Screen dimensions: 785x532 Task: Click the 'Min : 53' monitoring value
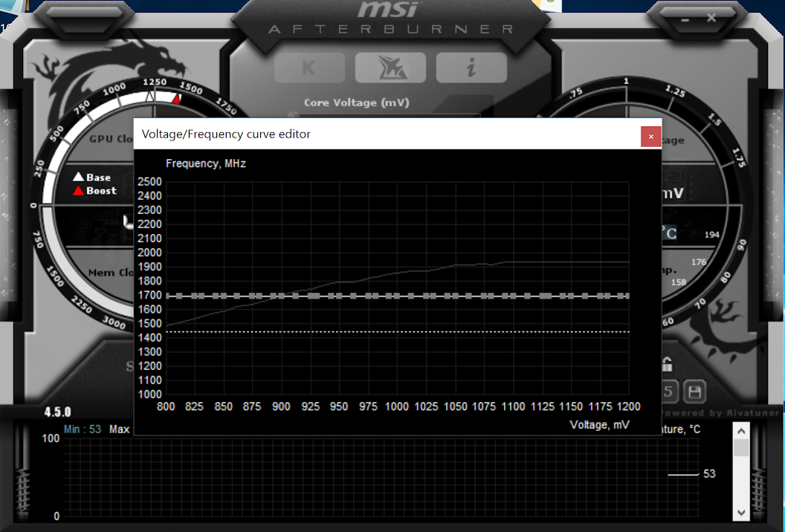[82, 429]
